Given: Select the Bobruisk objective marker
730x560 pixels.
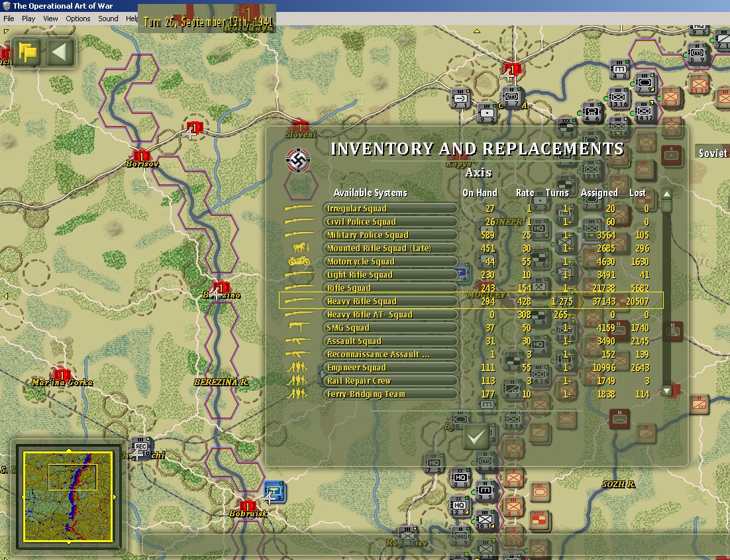Looking at the screenshot, I should pos(248,506).
